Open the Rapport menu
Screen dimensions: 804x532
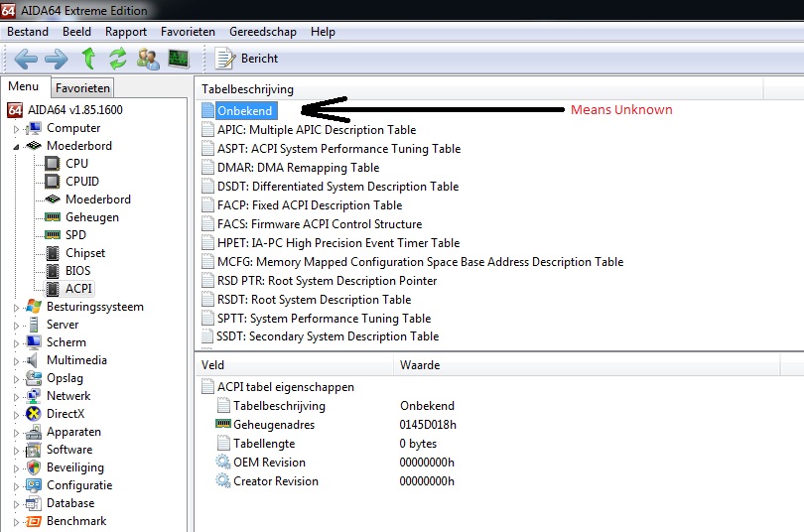(126, 32)
